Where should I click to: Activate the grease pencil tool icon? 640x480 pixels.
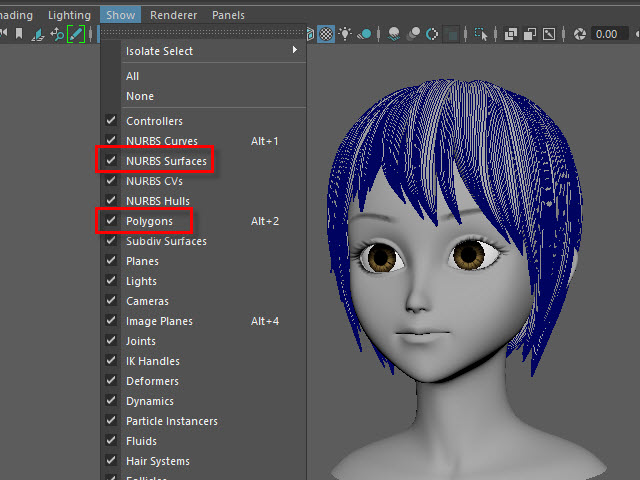click(76, 34)
